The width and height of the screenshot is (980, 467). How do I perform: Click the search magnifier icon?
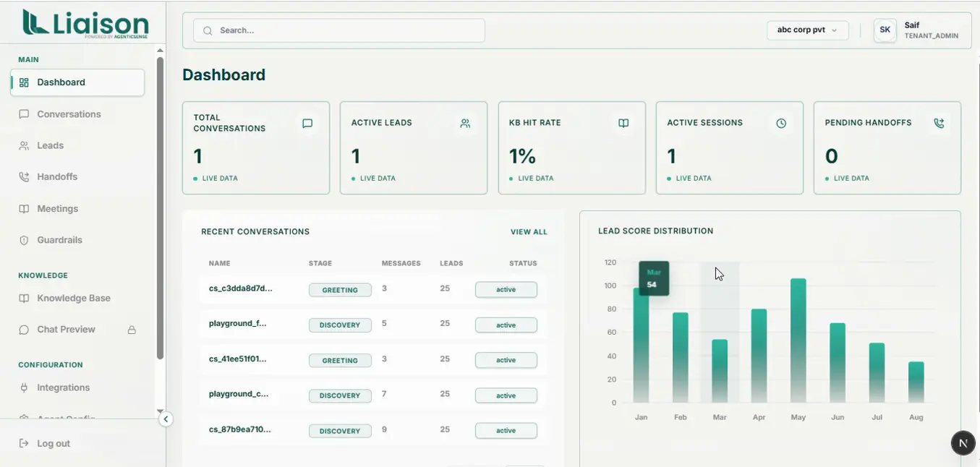point(208,30)
